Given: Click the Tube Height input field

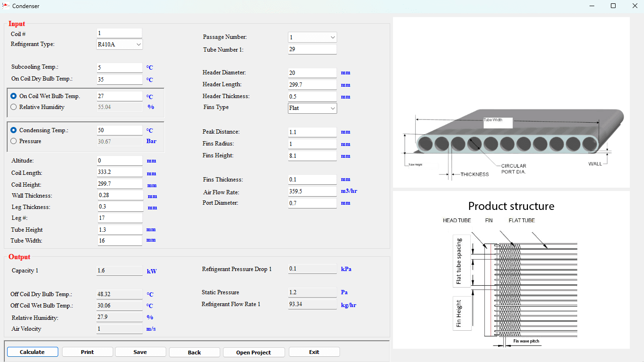Looking at the screenshot, I should pyautogui.click(x=119, y=230).
